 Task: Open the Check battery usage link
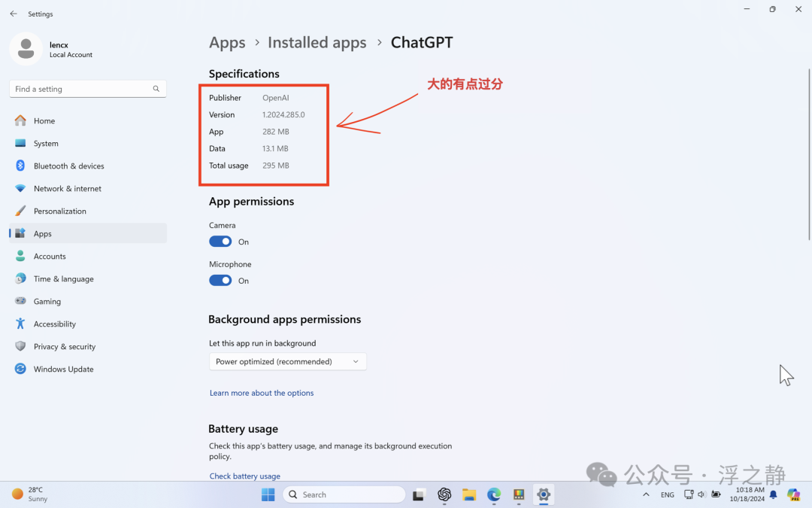tap(245, 476)
